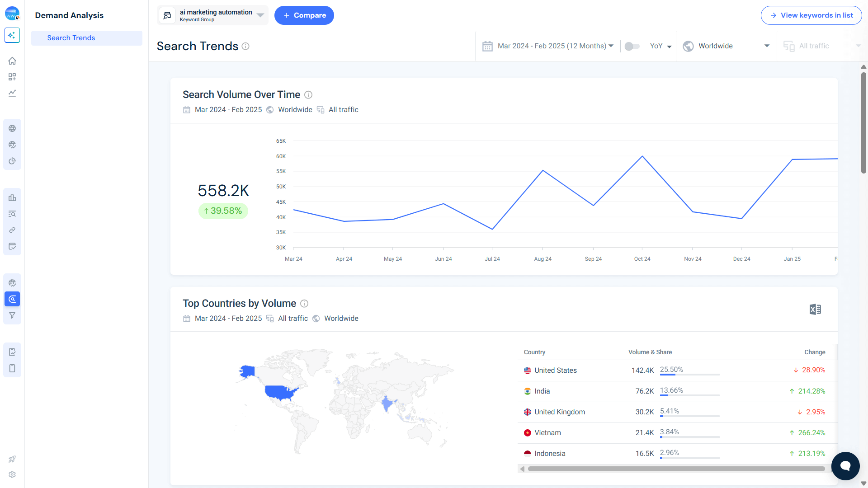
Task: Select the line chart trends icon
Action: [12, 93]
